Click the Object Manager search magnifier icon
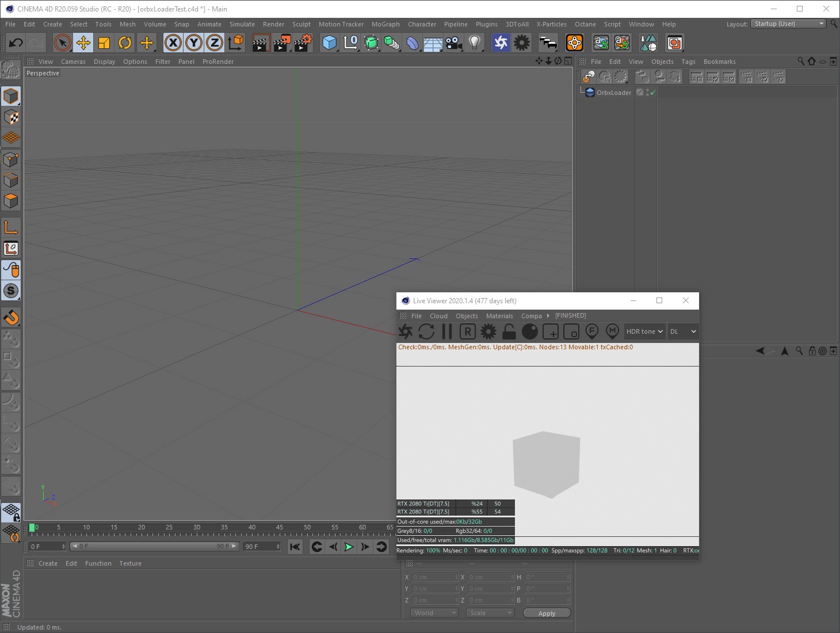Image resolution: width=840 pixels, height=633 pixels. point(801,61)
